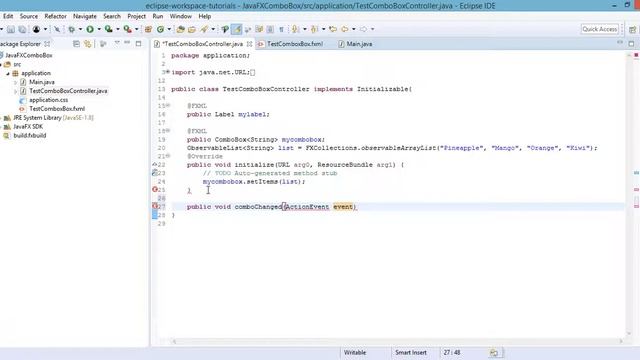
Task: Open the Open Perspective icon
Action: point(632,29)
